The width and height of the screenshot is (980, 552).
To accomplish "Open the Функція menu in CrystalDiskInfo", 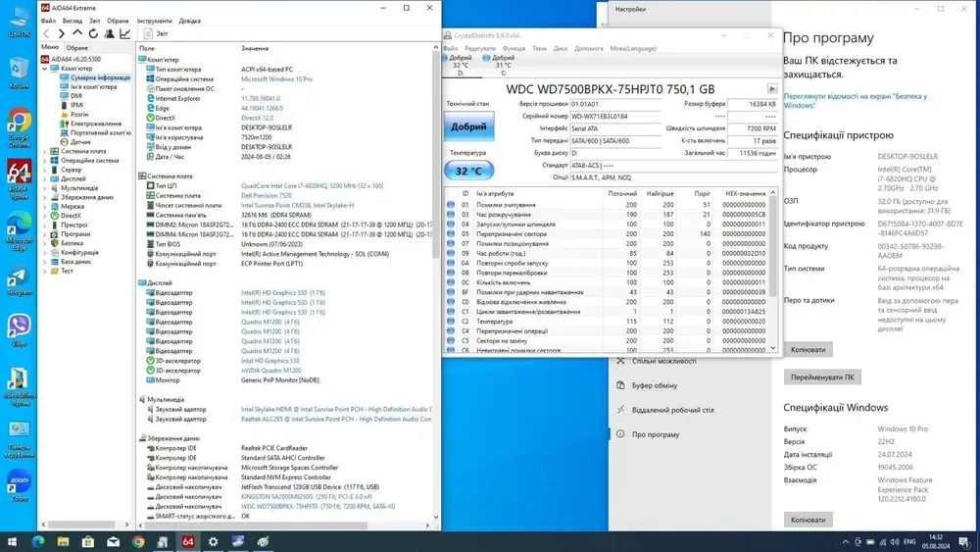I will click(x=513, y=48).
